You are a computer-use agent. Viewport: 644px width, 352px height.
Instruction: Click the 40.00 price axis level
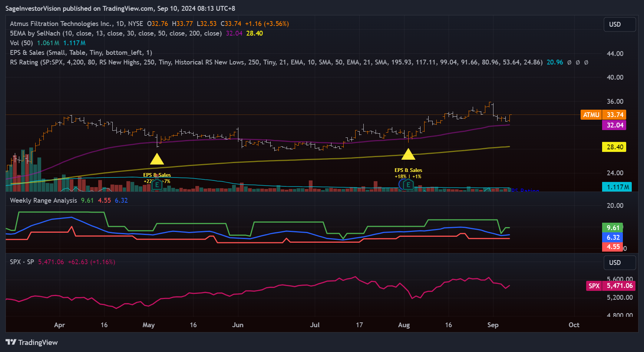[x=615, y=77]
